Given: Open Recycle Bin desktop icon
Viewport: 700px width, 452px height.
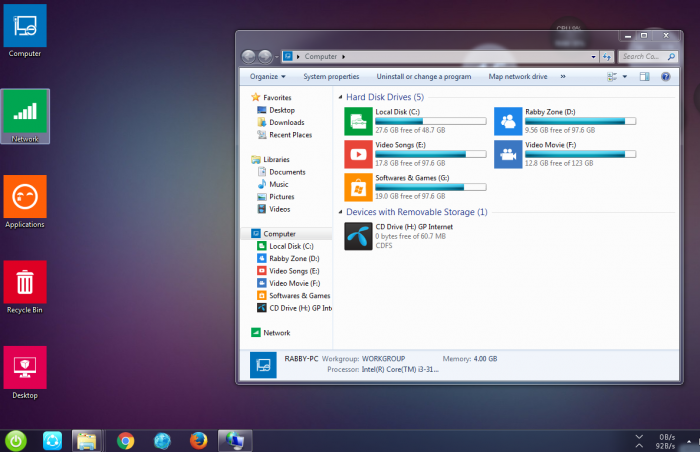Looking at the screenshot, I should (24, 283).
